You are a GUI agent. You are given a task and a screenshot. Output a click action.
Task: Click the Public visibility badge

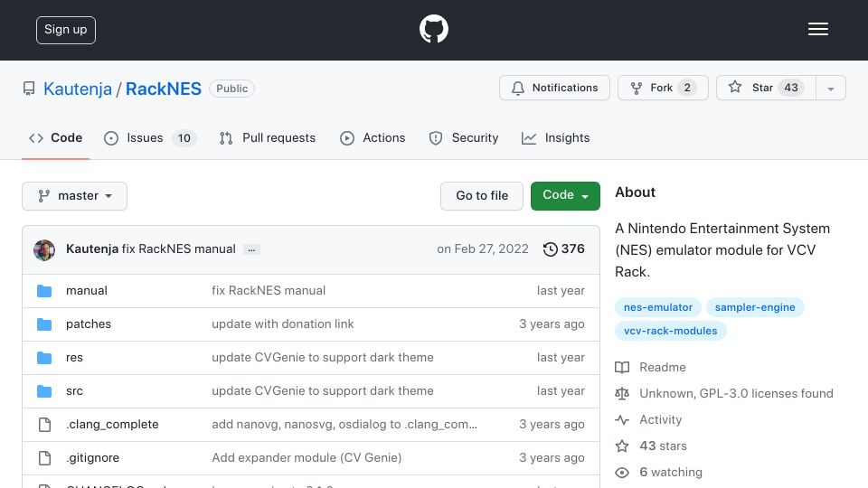[x=232, y=89]
